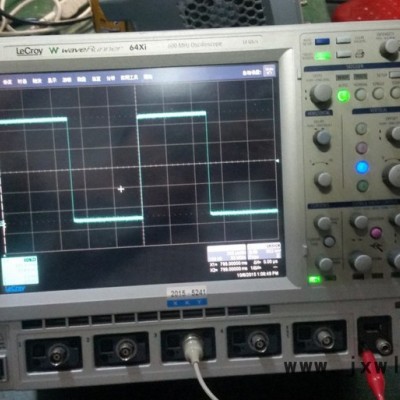
Task: Push the pink QuickZoom button
Action: tap(376, 232)
